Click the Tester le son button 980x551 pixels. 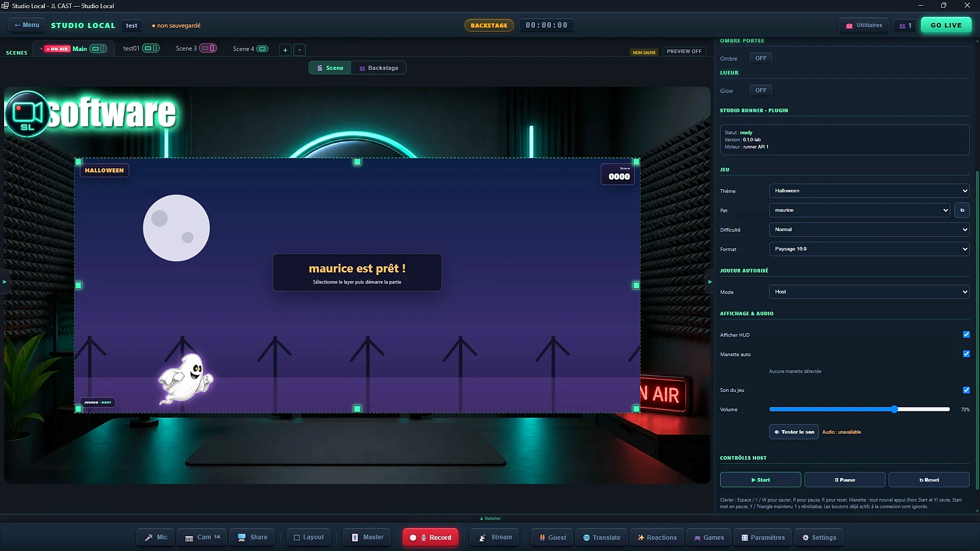coord(794,432)
